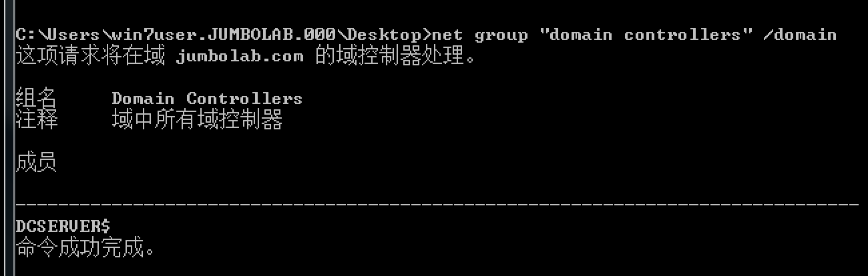This screenshot has width=868, height=276.
Task: Click the word "net" in the command
Action: pos(447,35)
